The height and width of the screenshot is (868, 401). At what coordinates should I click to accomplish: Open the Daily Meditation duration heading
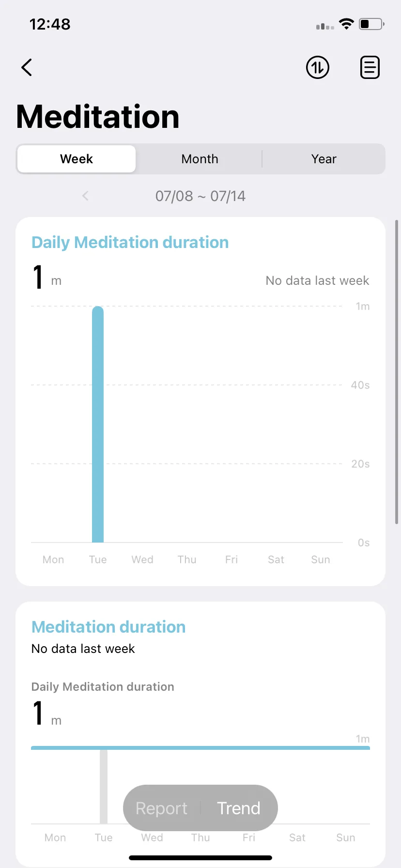[130, 242]
